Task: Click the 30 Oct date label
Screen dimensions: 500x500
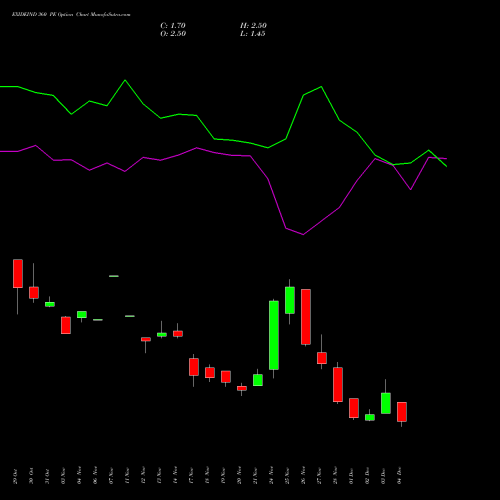Action: (x=31, y=476)
